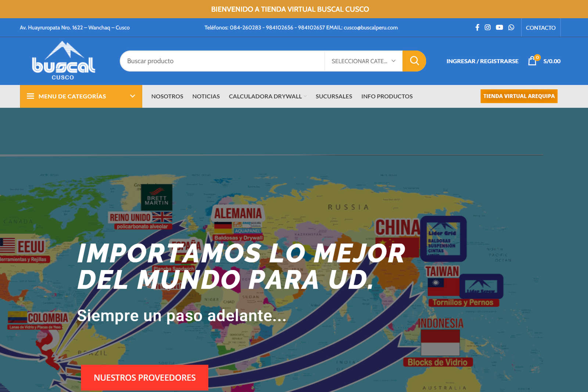
Task: Focus the Buscar producto search field
Action: (222, 61)
